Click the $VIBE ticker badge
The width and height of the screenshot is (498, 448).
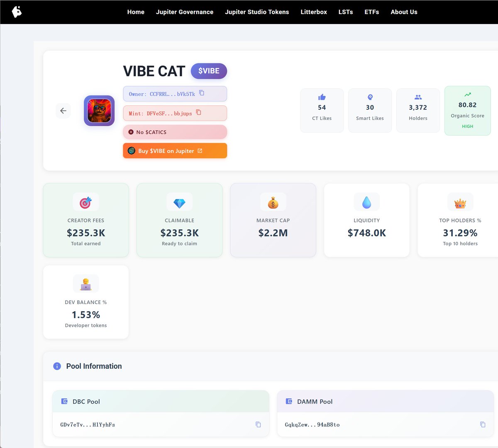coord(209,71)
